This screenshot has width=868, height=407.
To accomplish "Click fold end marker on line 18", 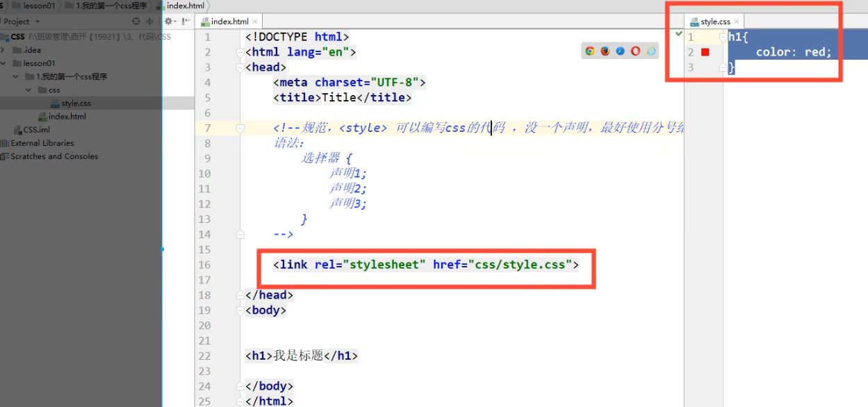I will (240, 295).
